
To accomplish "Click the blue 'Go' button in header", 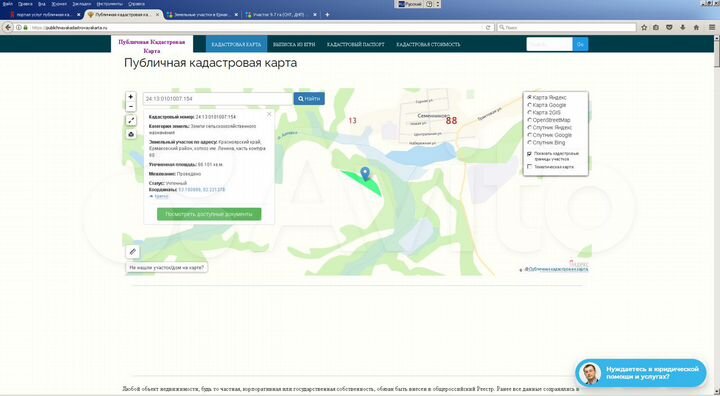I will coord(580,44).
